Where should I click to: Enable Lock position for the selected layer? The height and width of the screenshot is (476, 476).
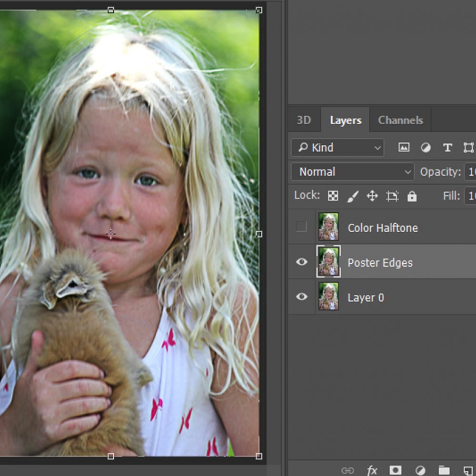pyautogui.click(x=372, y=196)
